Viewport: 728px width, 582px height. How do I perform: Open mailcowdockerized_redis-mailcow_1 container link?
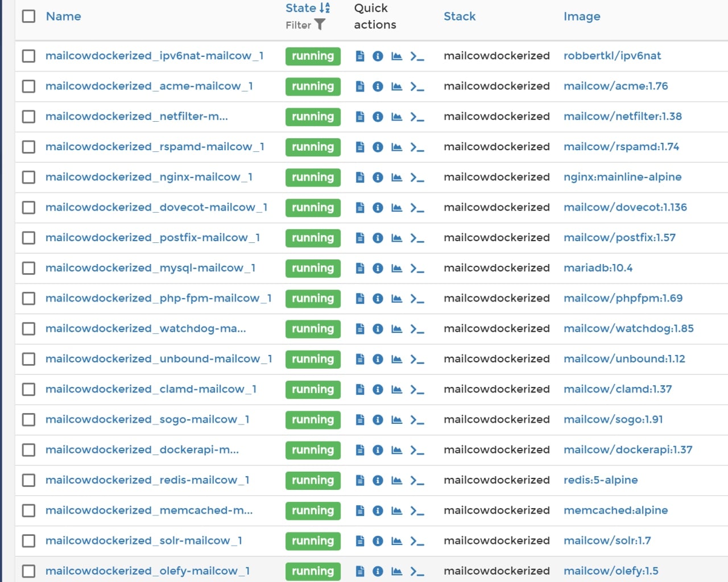tap(147, 480)
